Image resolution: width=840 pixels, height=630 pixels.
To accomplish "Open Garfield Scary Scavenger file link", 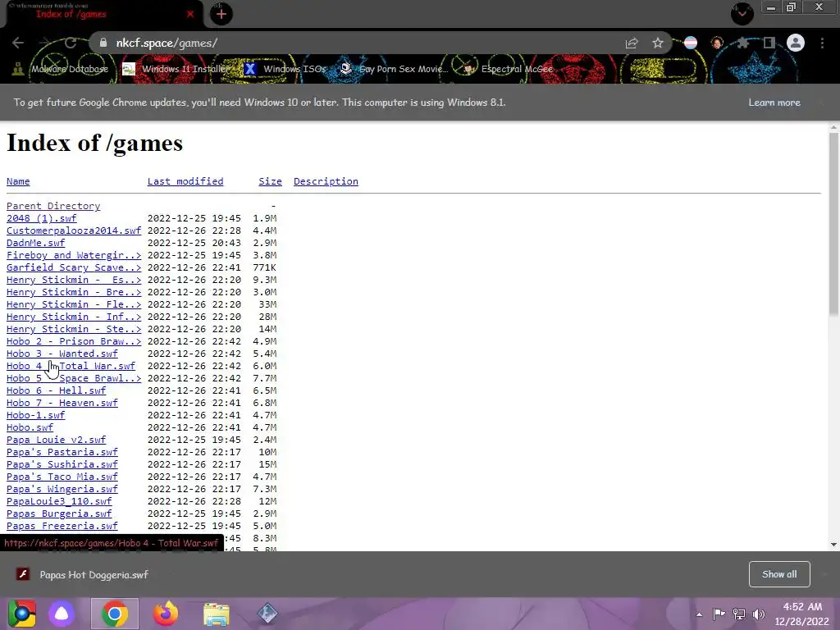I will coord(74,268).
